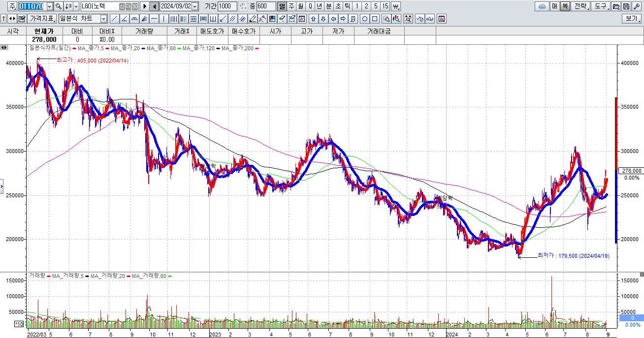Select the tick (틱) period toggle
Viewport: 644px width, 338px height.
347,6
